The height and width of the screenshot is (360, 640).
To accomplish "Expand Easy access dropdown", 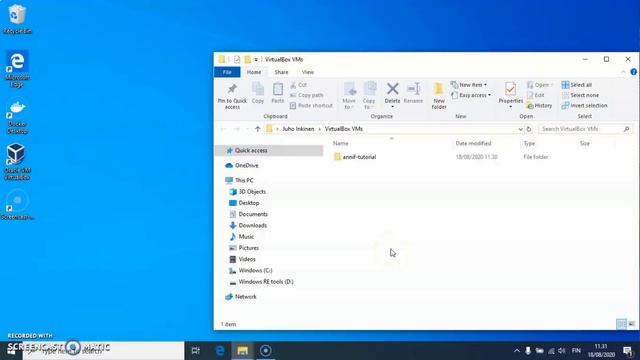I will click(x=471, y=95).
